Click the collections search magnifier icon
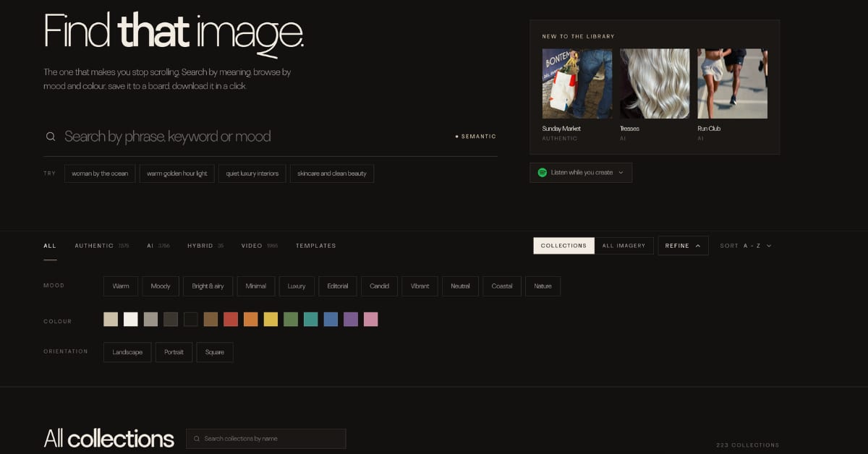Screen dimensions: 868x454 pyautogui.click(x=197, y=439)
